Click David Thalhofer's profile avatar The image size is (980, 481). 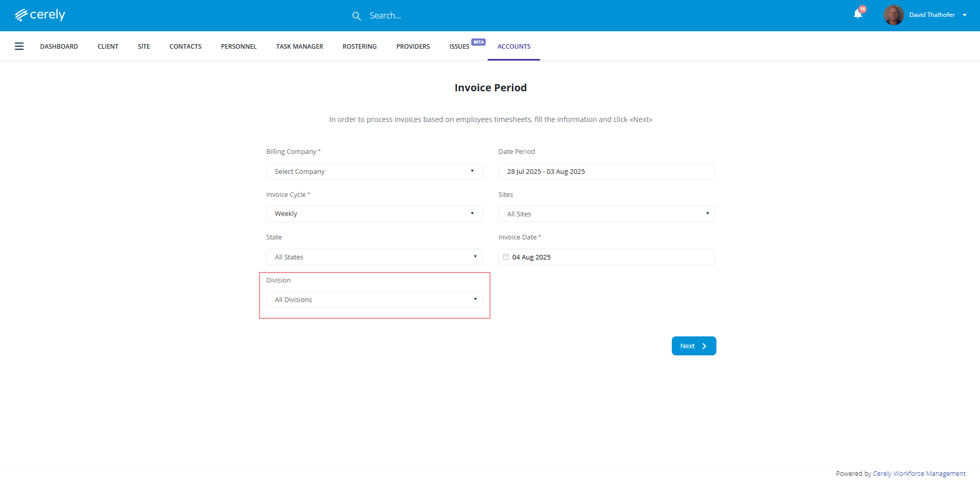pos(894,15)
